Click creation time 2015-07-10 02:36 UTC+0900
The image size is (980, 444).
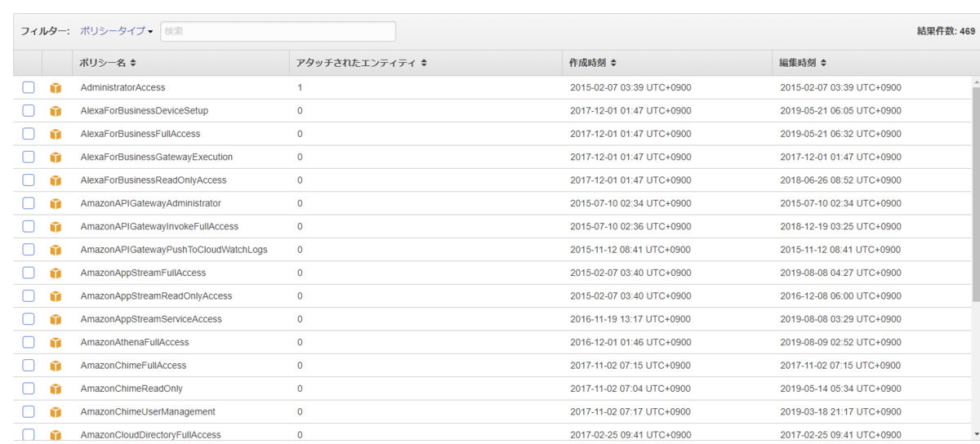tap(630, 227)
